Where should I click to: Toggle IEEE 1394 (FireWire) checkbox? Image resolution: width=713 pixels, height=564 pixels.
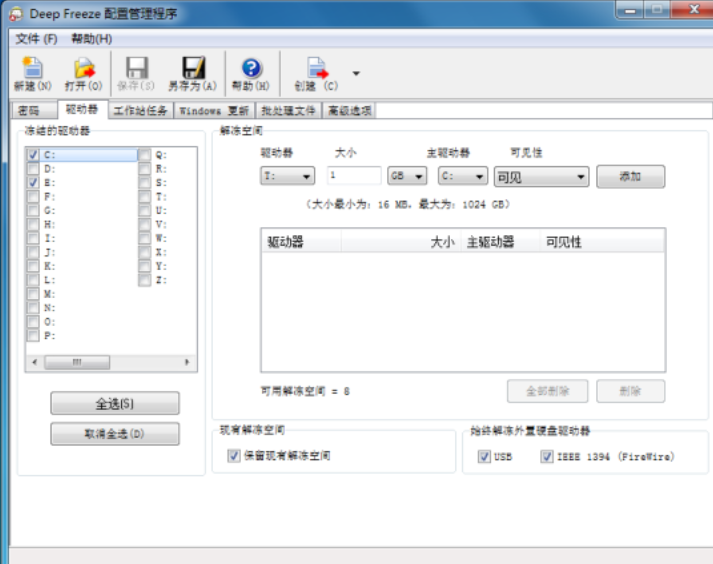pos(547,457)
